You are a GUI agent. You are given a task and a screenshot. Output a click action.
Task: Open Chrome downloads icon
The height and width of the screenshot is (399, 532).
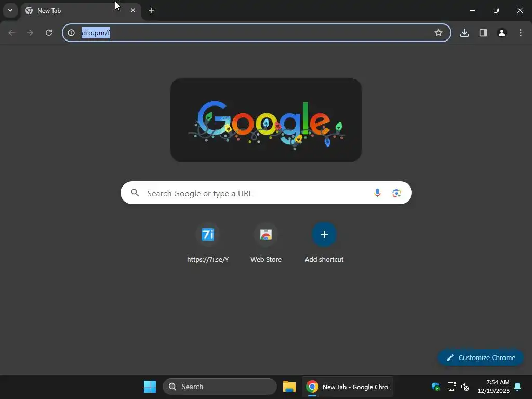[464, 33]
